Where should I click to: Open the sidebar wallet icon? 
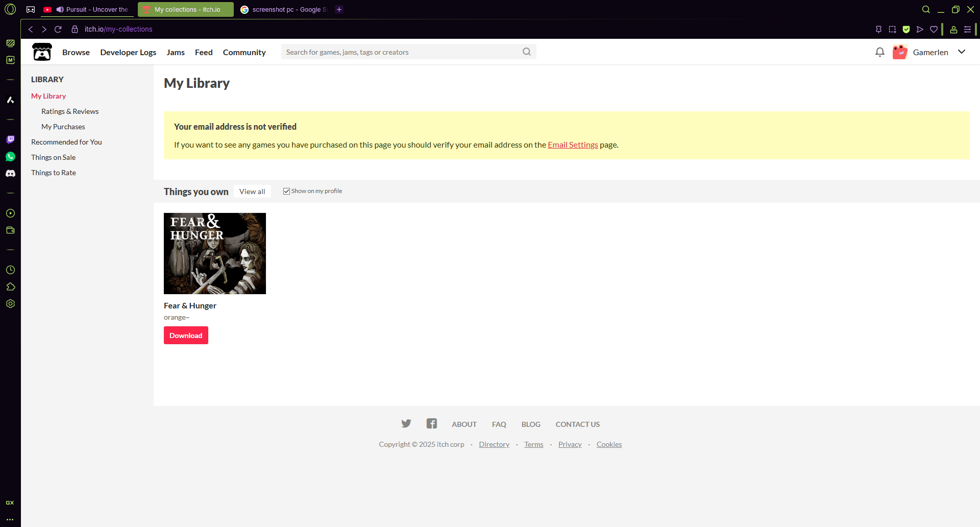click(x=10, y=230)
